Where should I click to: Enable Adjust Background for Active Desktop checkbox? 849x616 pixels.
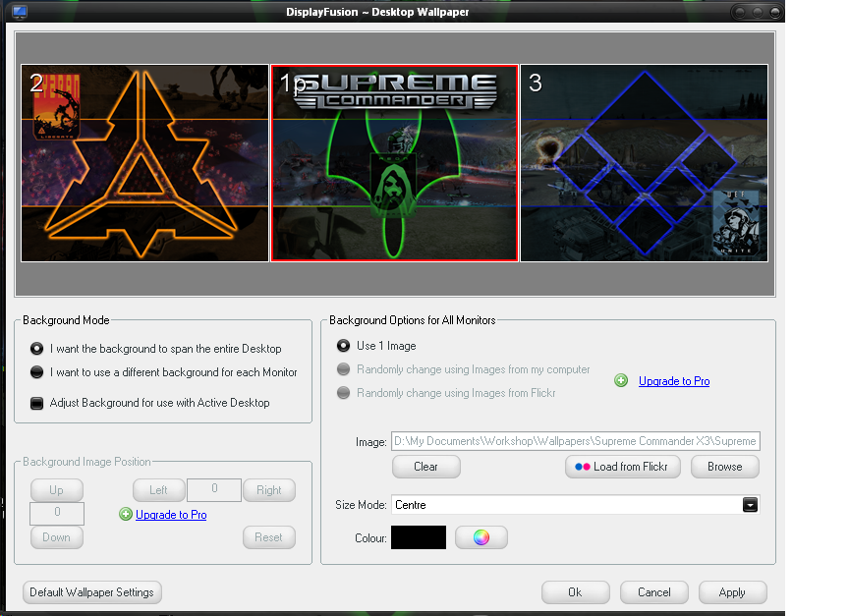pyautogui.click(x=37, y=403)
